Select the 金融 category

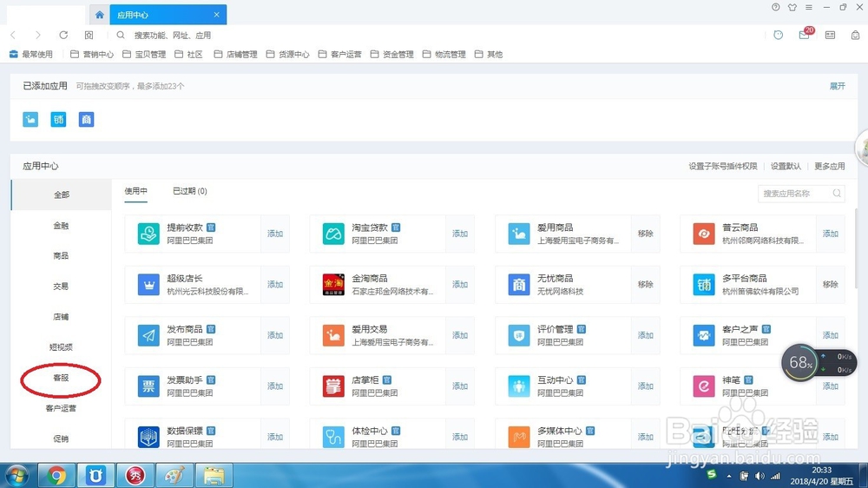click(61, 226)
